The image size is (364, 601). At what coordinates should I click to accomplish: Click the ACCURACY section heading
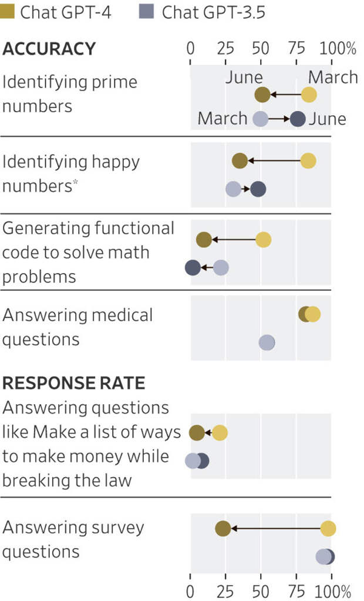click(x=49, y=49)
